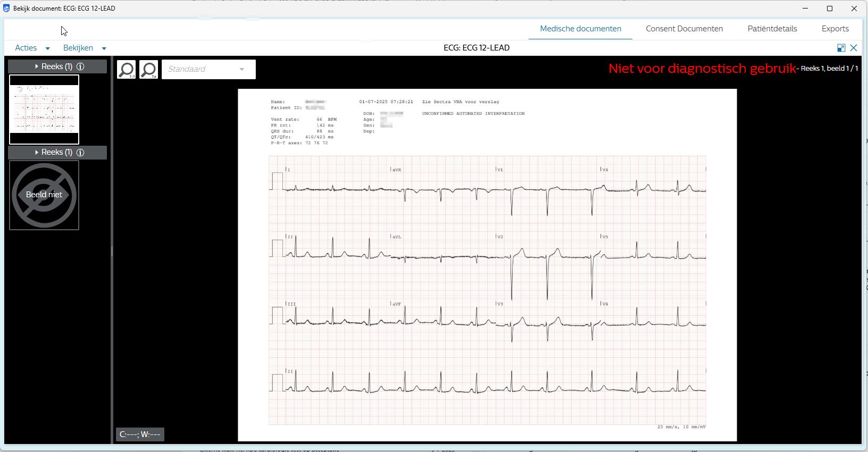Click the 1:1 zoom magnifier icon
This screenshot has height=452, width=868.
click(x=126, y=70)
